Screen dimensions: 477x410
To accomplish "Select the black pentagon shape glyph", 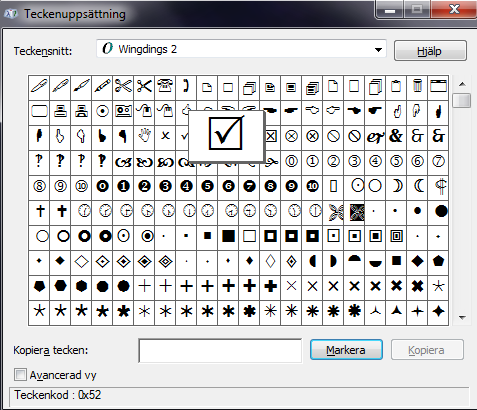I will click(x=438, y=261).
